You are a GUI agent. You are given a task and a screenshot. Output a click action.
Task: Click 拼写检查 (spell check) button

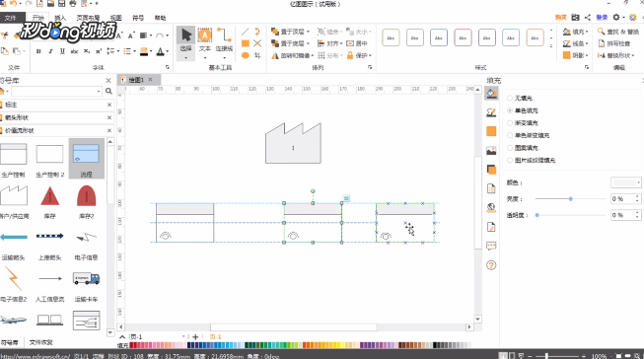(x=614, y=43)
